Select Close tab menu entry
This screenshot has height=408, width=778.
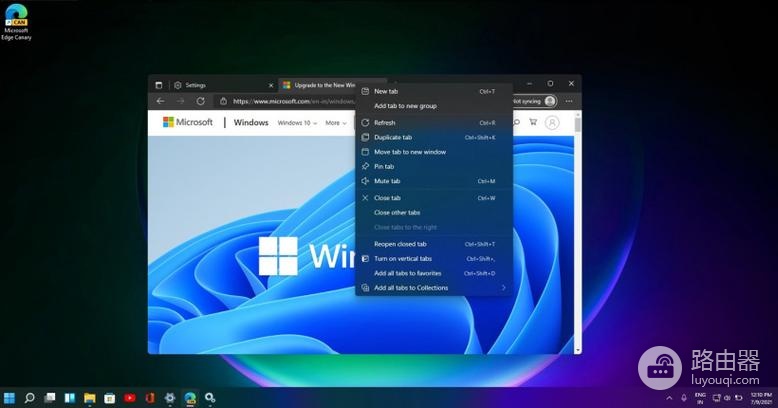coord(434,198)
